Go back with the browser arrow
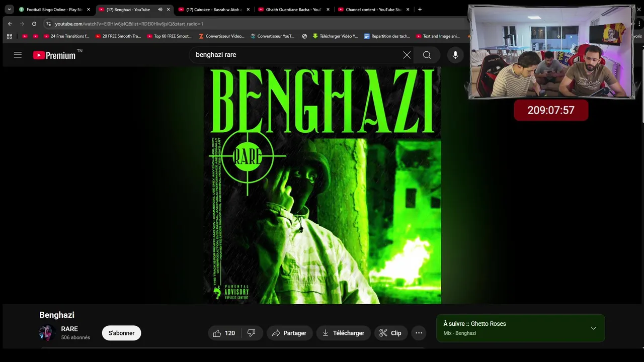This screenshot has width=644, height=362. click(x=10, y=24)
